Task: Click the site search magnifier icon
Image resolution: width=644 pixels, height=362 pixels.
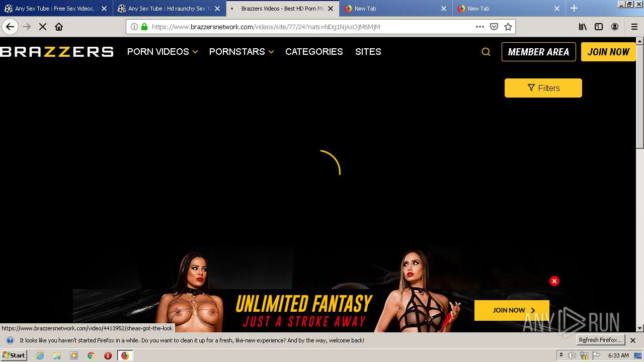Action: pos(486,52)
